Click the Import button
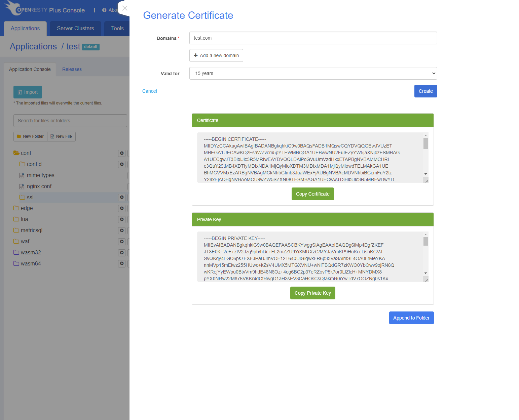Viewport: 519px width, 420px height. point(28,92)
